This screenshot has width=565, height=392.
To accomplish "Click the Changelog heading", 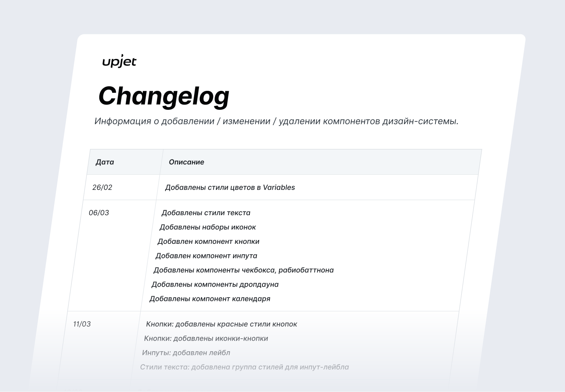I will 164,96.
